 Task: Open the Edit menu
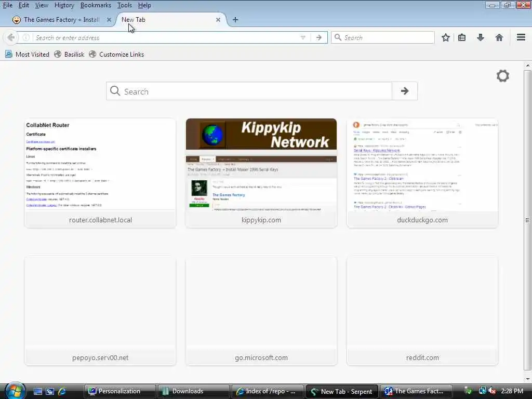23,5
